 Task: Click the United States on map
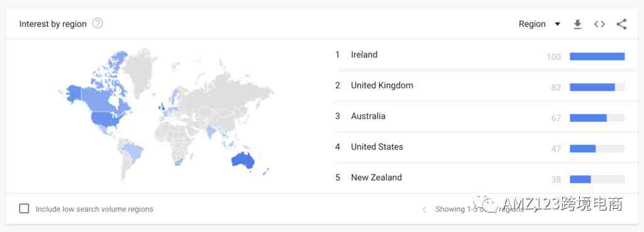pyautogui.click(x=108, y=119)
